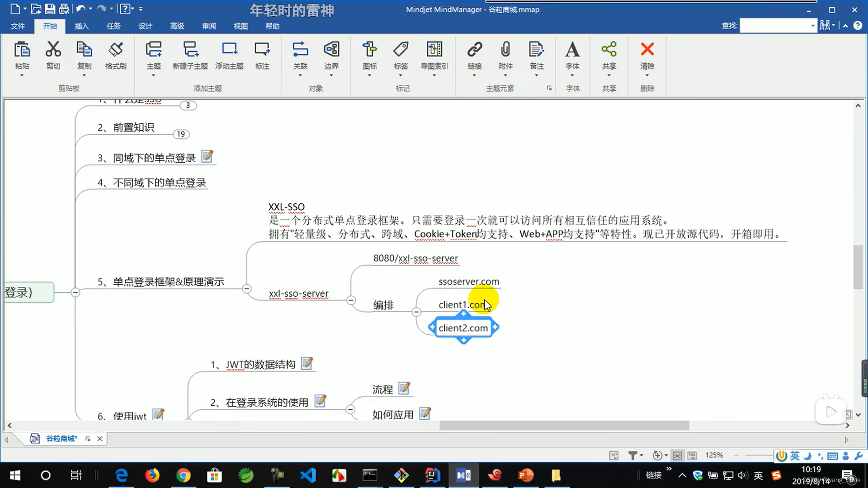This screenshot has width=868, height=488.
Task: Click the Help question mark icon at top right
Action: point(858,26)
